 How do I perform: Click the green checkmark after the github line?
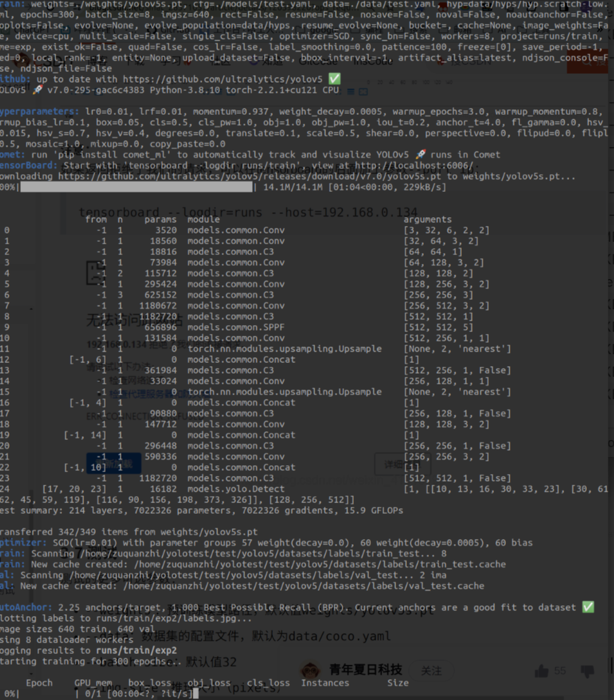[x=335, y=79]
